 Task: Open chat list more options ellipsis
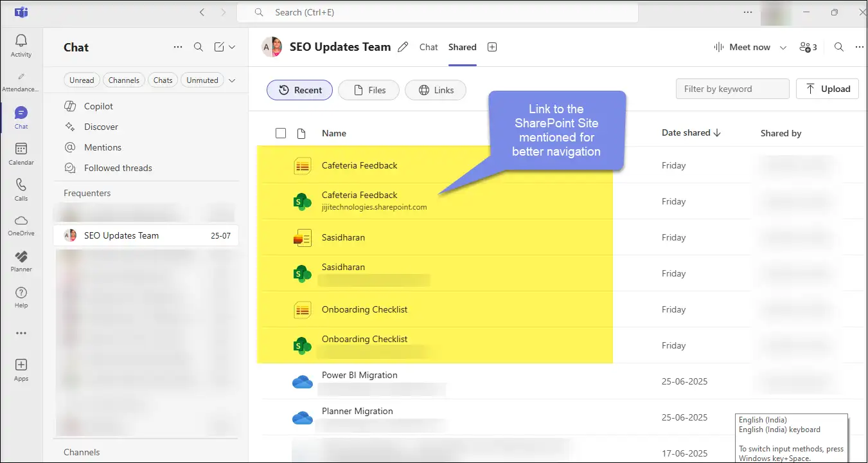[178, 47]
